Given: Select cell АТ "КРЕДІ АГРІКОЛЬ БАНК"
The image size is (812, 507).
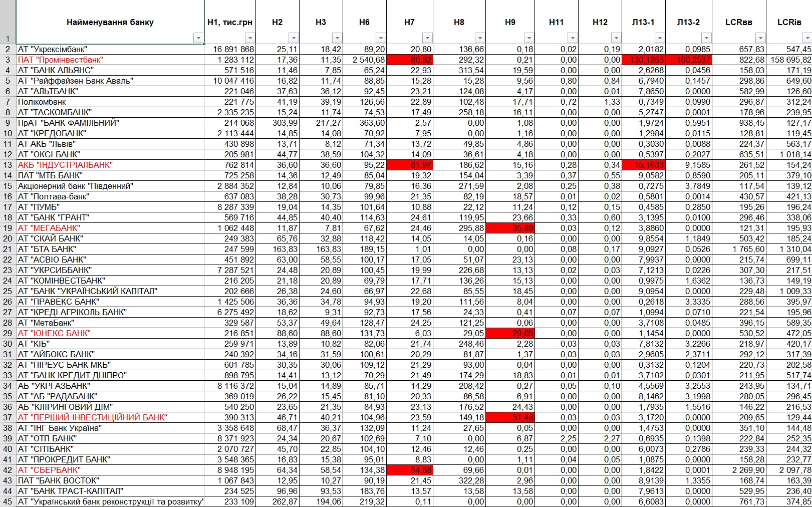Looking at the screenshot, I should (x=110, y=312).
